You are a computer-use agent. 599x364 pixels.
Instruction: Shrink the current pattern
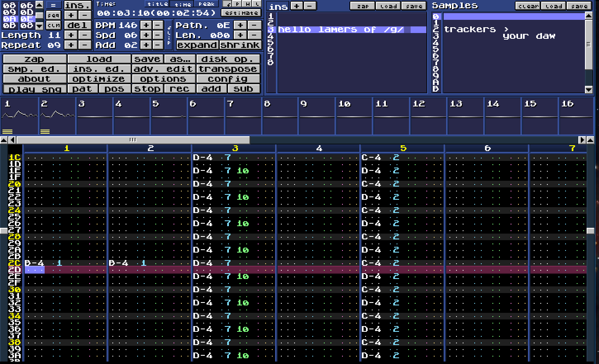(240, 45)
